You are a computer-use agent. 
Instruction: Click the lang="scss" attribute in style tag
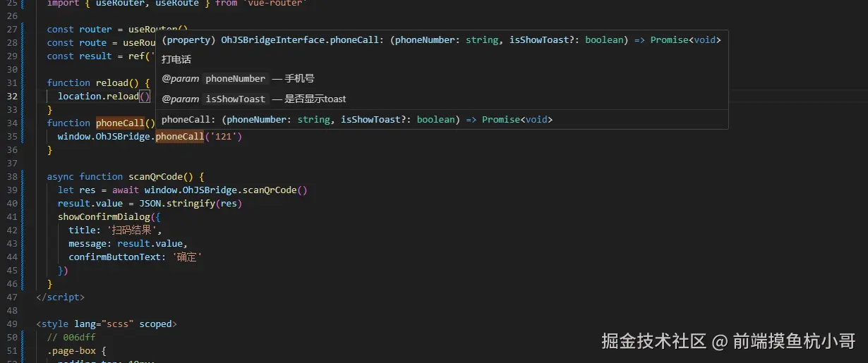104,324
